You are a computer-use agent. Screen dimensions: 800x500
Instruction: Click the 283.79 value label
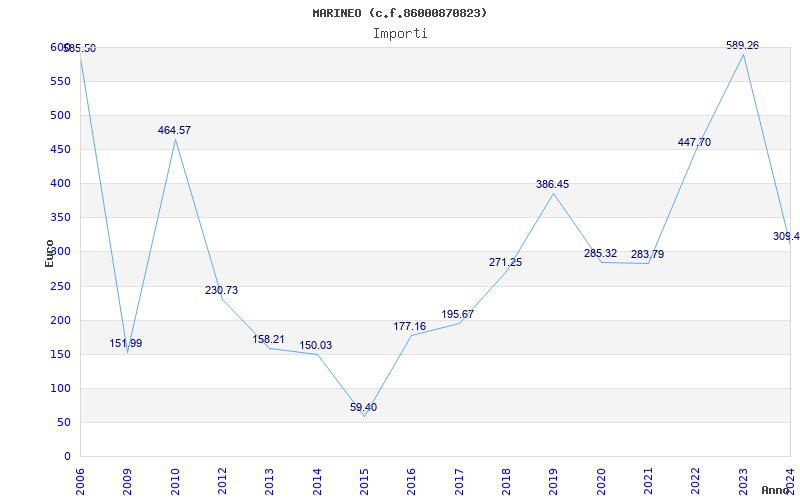pos(647,254)
